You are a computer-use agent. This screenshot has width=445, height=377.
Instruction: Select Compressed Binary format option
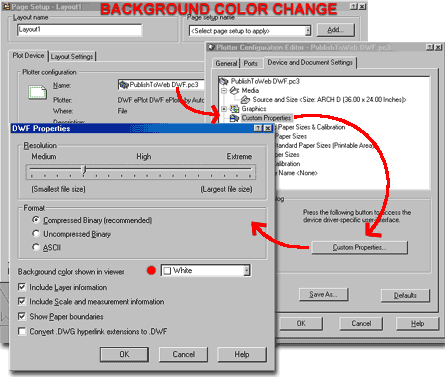tap(36, 220)
